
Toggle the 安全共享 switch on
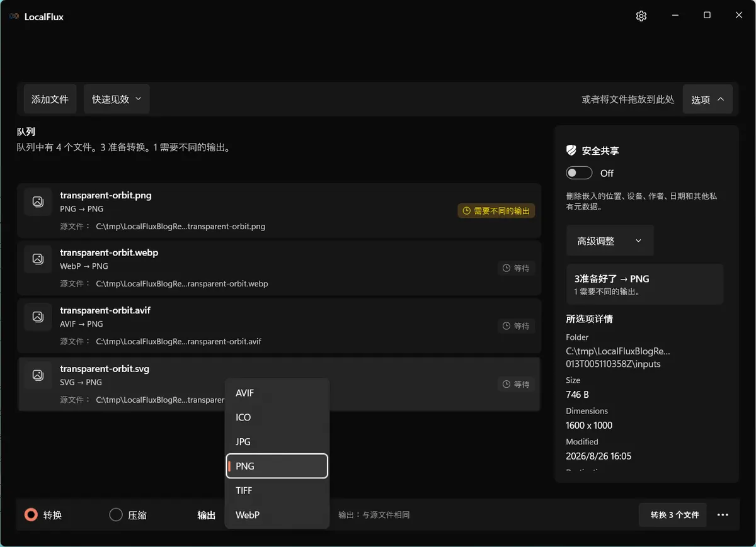coord(579,173)
